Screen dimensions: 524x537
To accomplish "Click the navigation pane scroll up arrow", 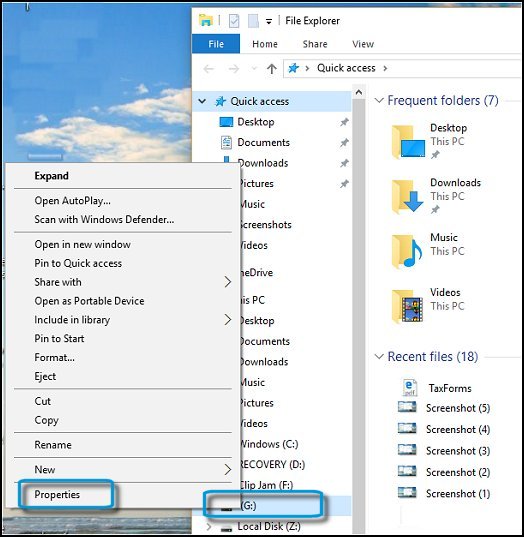I will tap(358, 92).
